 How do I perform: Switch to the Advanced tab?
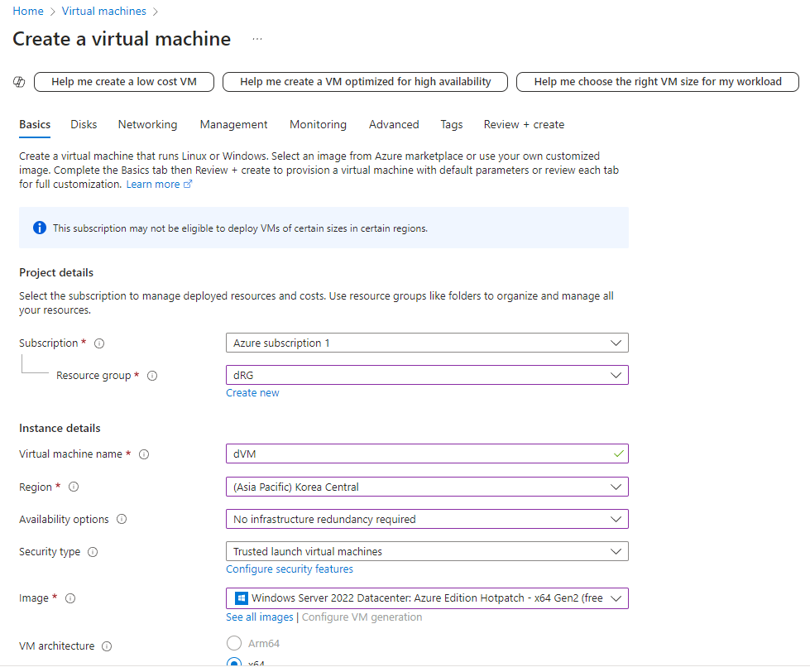click(394, 124)
